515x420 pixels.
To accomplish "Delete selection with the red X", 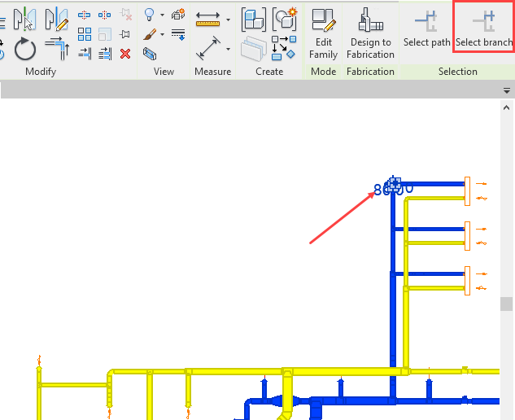I will (x=125, y=54).
